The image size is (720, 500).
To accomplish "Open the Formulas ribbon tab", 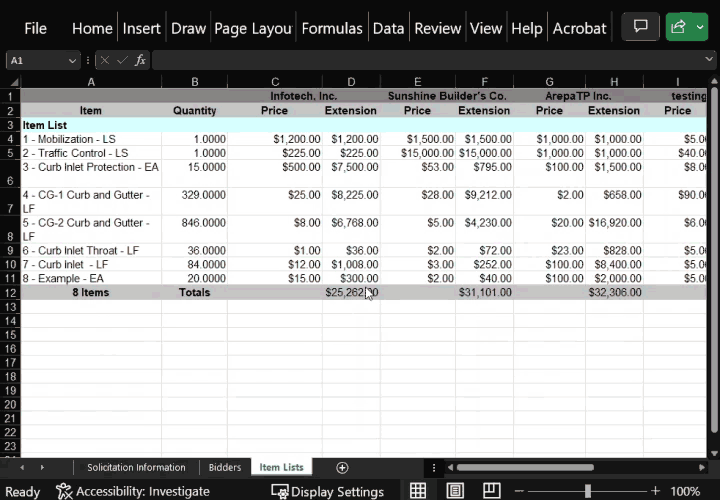I will pos(332,28).
